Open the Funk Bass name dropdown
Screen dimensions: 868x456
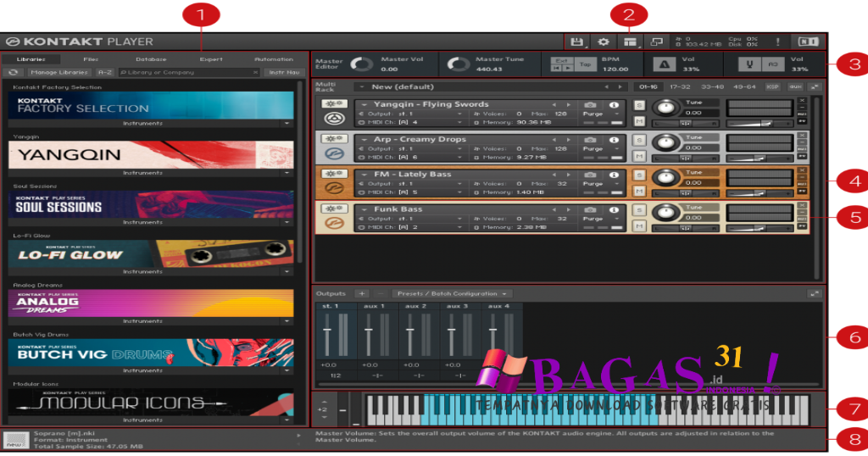[x=364, y=209]
